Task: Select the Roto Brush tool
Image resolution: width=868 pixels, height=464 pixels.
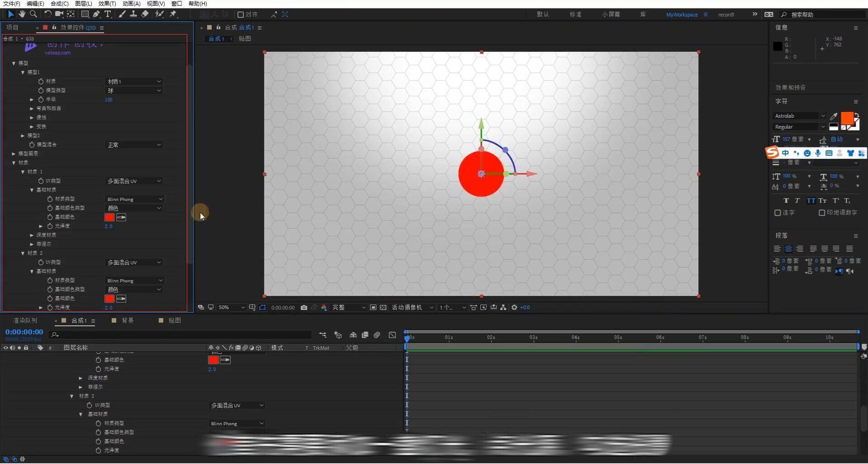Action: click(x=159, y=14)
